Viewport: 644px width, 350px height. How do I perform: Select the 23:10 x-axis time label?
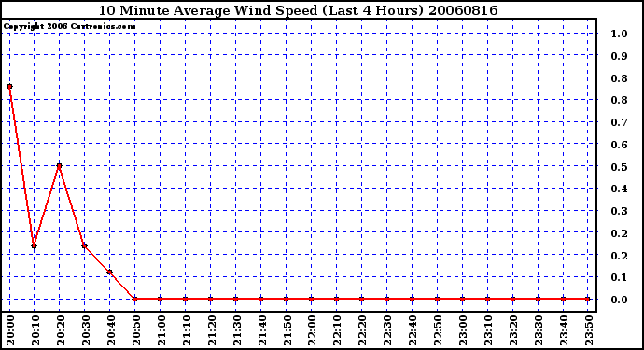pyautogui.click(x=488, y=330)
